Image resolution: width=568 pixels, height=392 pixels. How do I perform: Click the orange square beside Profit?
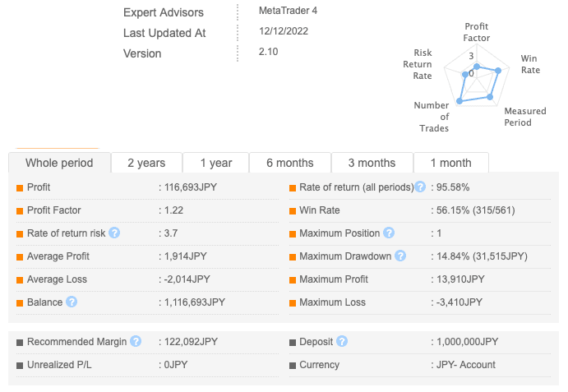pos(20,187)
